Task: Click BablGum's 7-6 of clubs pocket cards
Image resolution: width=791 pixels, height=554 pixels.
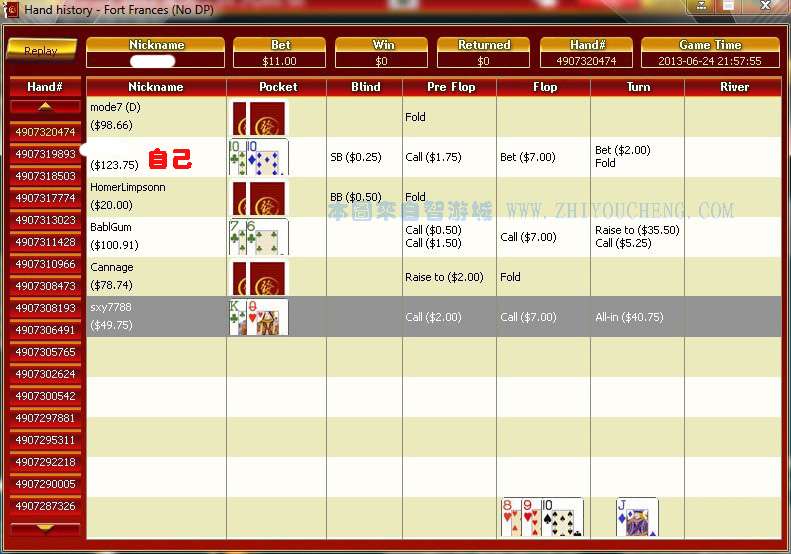Action: pos(259,237)
